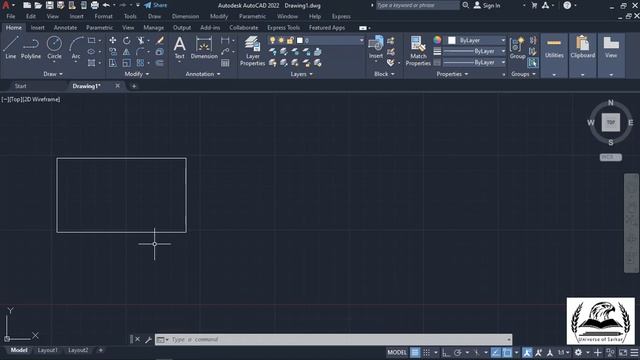This screenshot has height=360, width=640.
Task: Expand the Modify panel
Action: [x=137, y=74]
